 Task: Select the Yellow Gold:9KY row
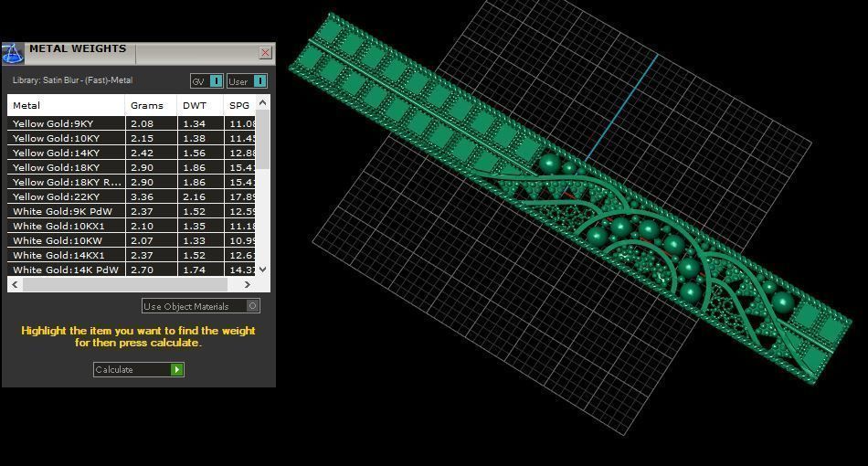click(x=132, y=123)
